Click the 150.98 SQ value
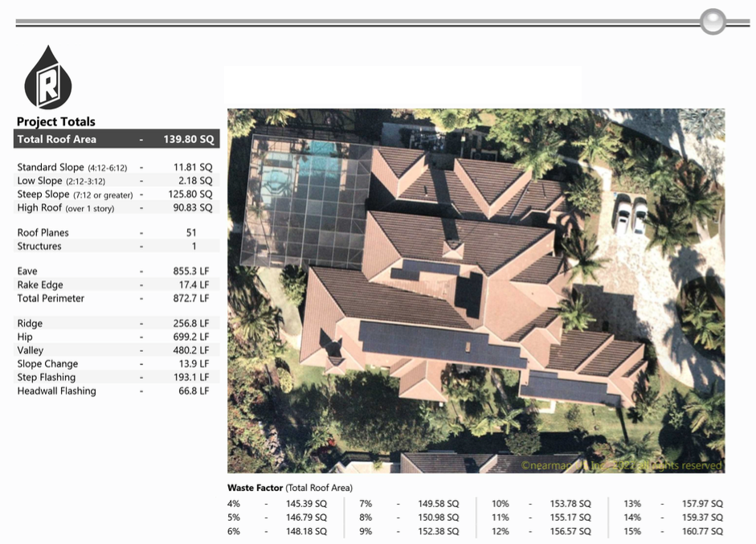This screenshot has width=756, height=544. [x=439, y=517]
